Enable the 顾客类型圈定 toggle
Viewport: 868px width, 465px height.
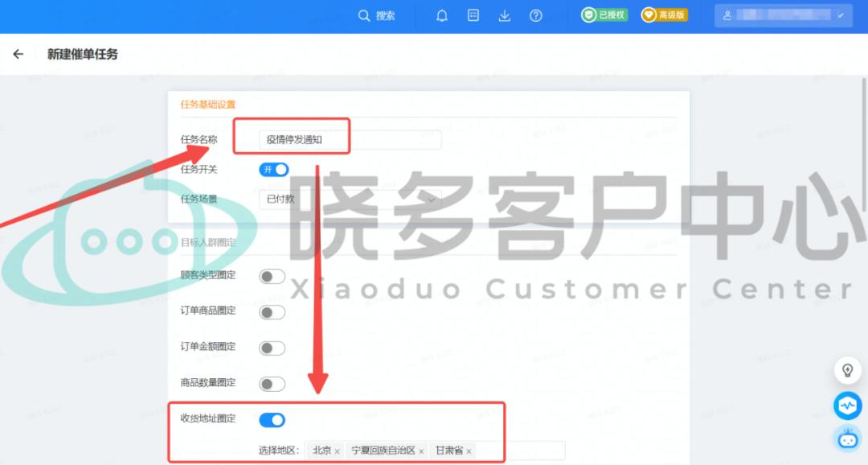coord(272,275)
